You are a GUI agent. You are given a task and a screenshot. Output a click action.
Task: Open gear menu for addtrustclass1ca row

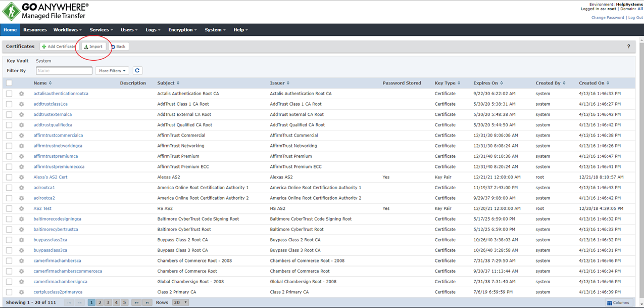coord(21,104)
